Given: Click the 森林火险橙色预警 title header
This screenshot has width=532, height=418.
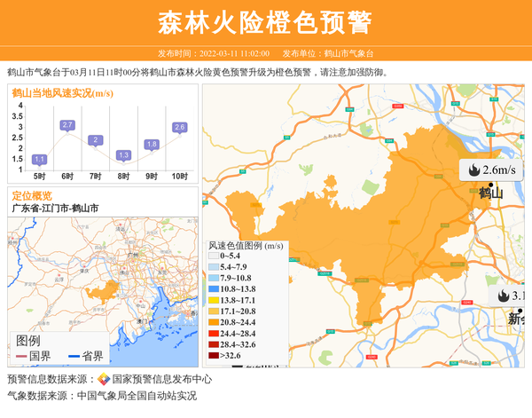Looking at the screenshot, I should pos(265,22).
